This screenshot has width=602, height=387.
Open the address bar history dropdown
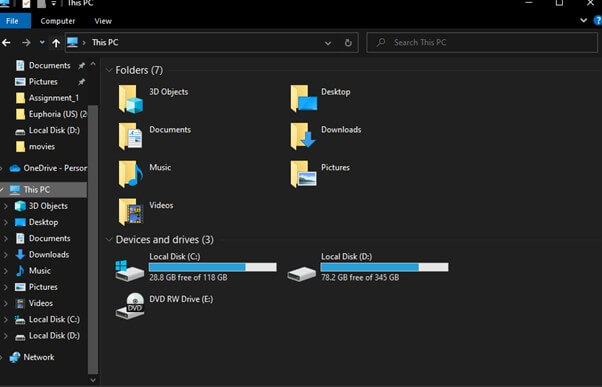tap(328, 43)
